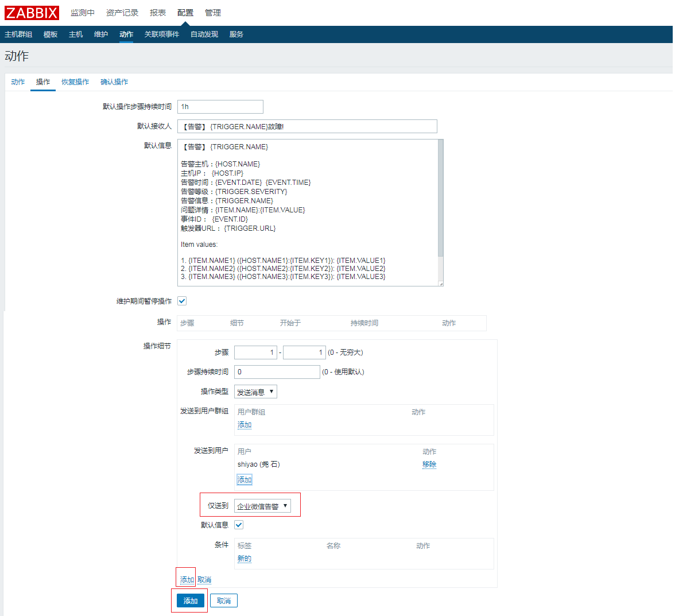Switch to the 确认操作 tab
The image size is (675, 616).
[114, 82]
